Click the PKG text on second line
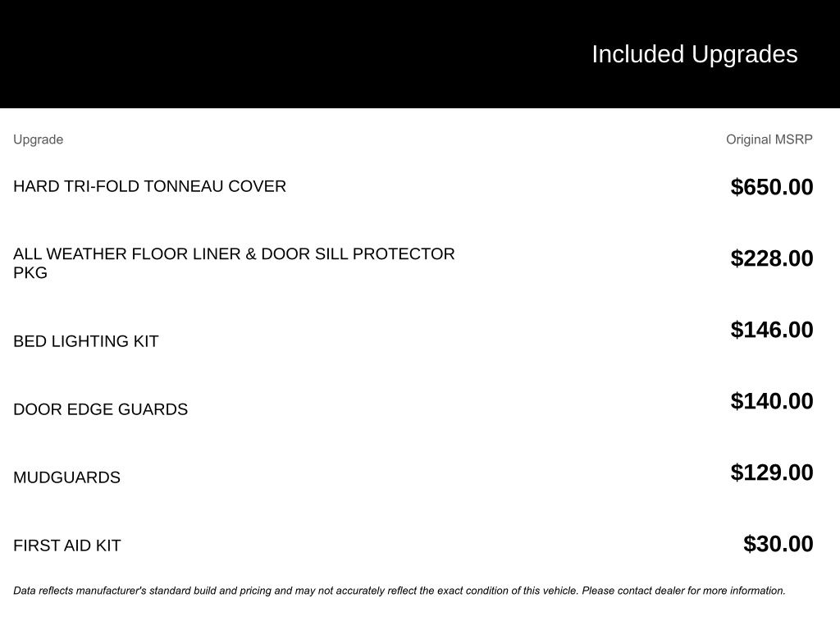This screenshot has height=630, width=840. [x=30, y=272]
